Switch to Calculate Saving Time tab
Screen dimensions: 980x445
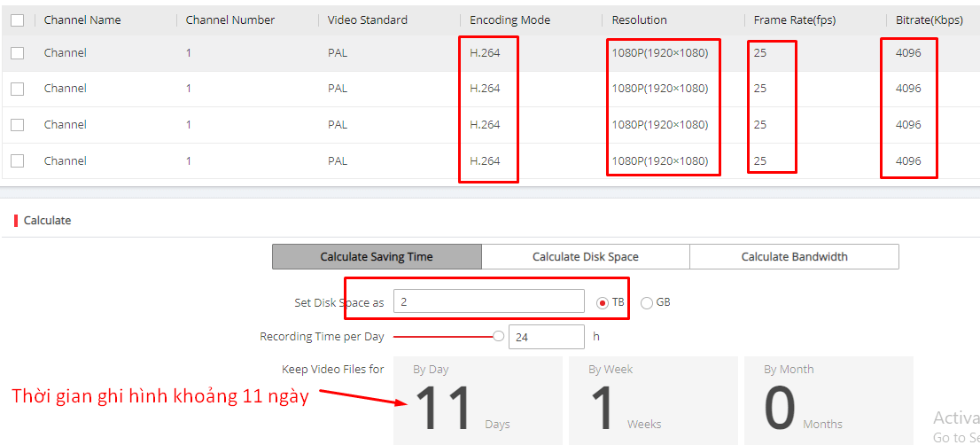(377, 257)
